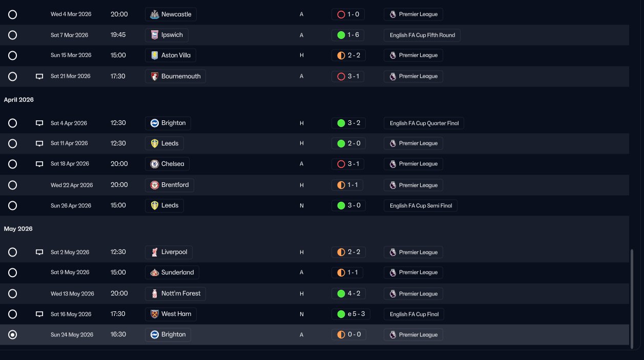Click the vertical scrollbar thumb
The width and height of the screenshot is (644, 360).
click(633, 297)
